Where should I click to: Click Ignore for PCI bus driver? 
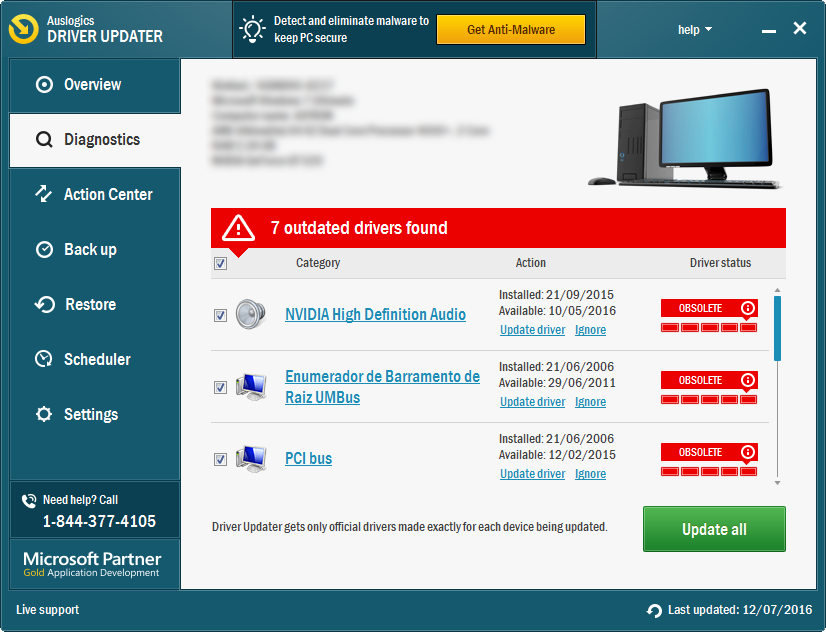click(591, 474)
